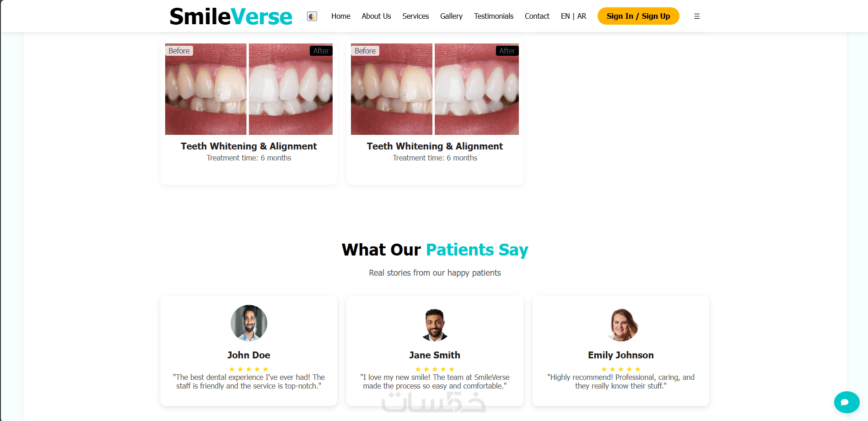Open the Contact link
Viewport: 868px width, 421px height.
pyautogui.click(x=537, y=16)
